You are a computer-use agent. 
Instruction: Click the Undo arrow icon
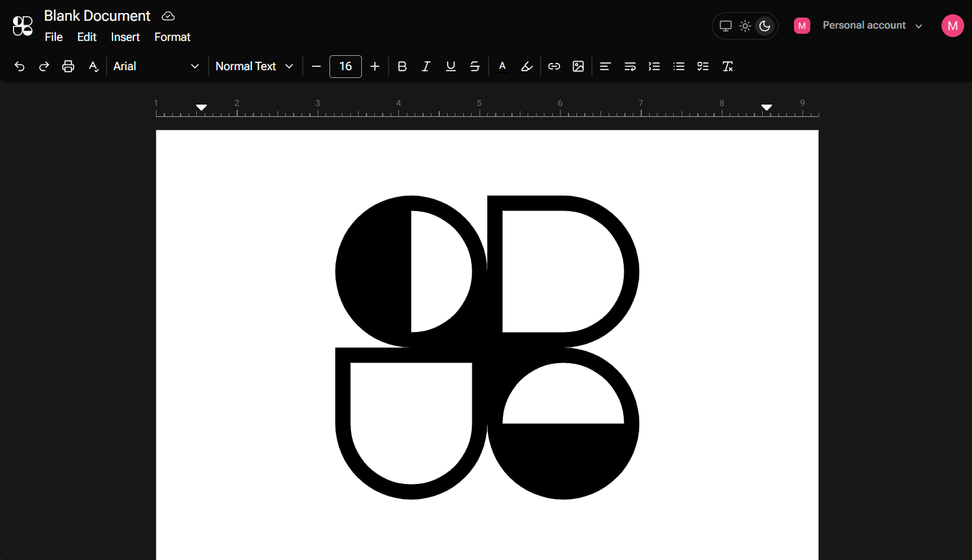click(x=19, y=66)
